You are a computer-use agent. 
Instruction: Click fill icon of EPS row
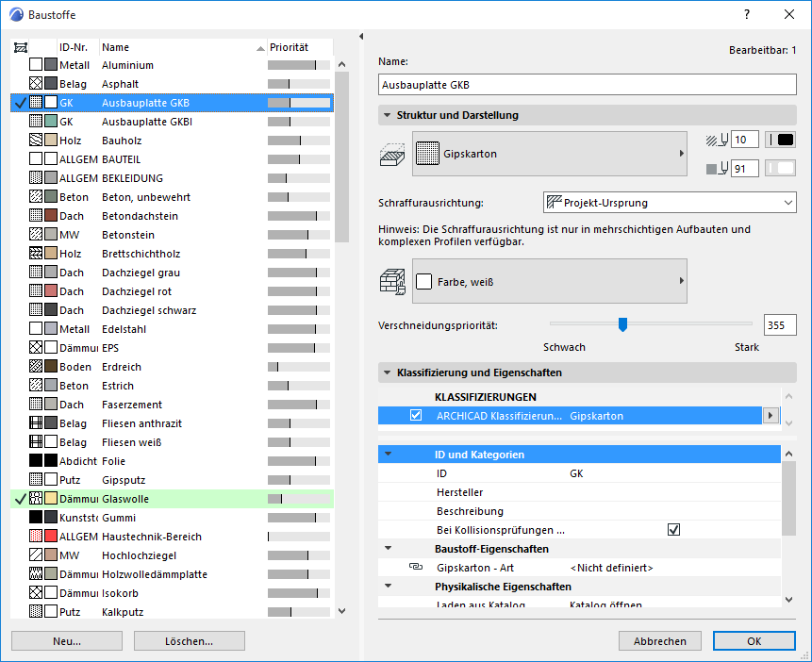36,348
